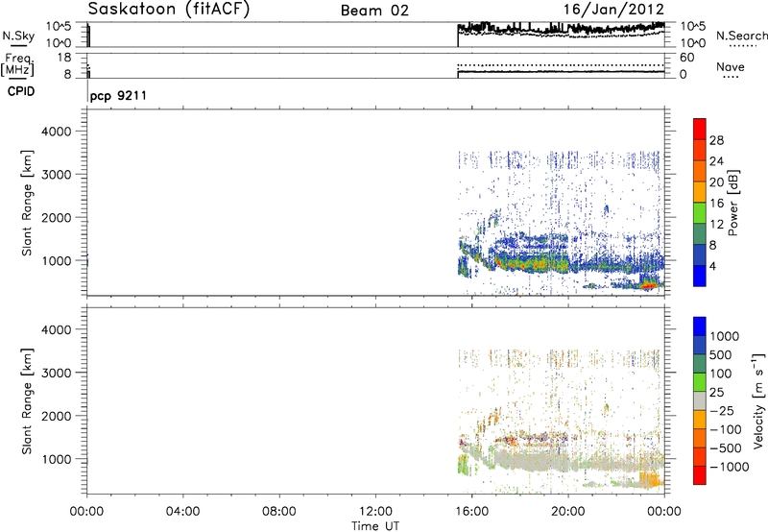Click the Slant Range label of velocity panel

tap(27, 400)
